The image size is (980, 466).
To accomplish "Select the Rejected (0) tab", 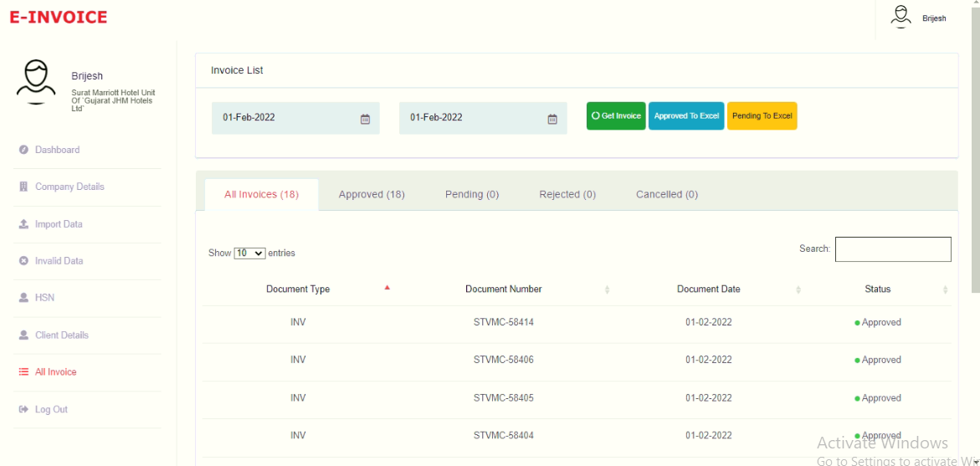I will point(567,194).
